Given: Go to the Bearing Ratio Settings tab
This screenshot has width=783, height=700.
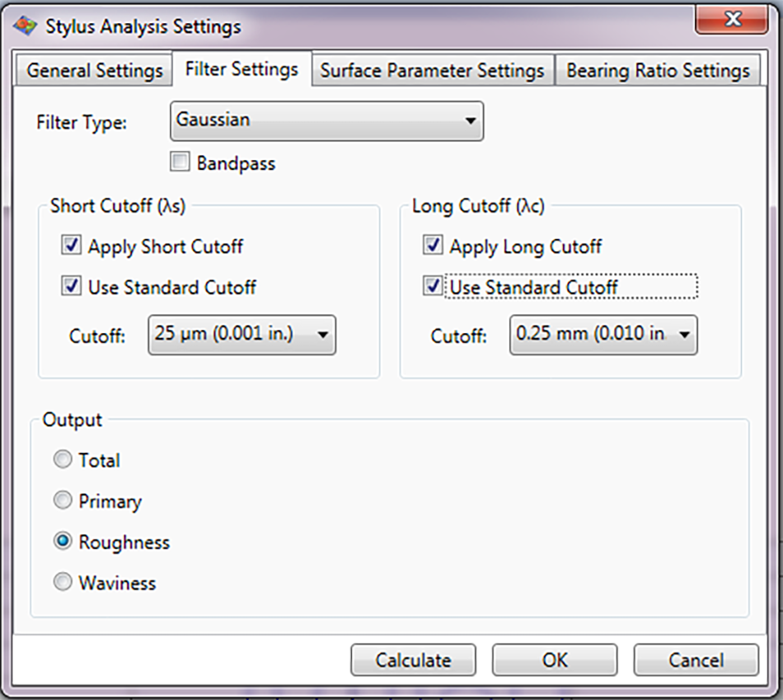Looking at the screenshot, I should (x=658, y=71).
